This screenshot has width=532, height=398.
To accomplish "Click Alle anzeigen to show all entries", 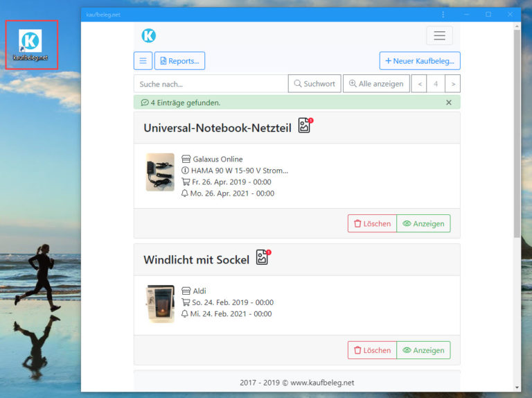I will click(376, 84).
